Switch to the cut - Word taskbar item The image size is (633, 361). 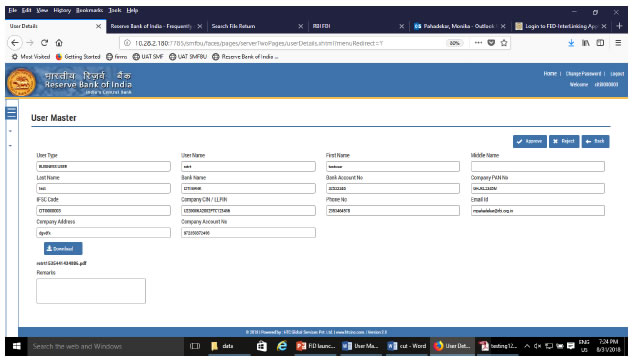click(407, 346)
